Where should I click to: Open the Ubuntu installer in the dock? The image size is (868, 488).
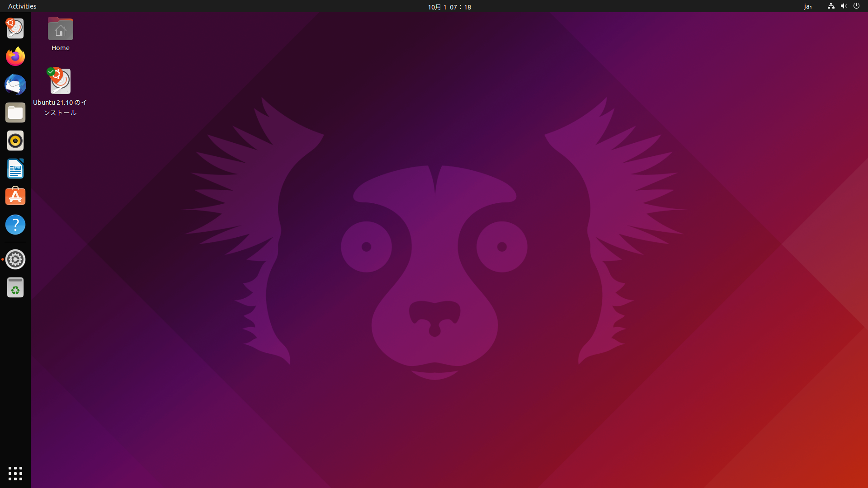click(15, 28)
